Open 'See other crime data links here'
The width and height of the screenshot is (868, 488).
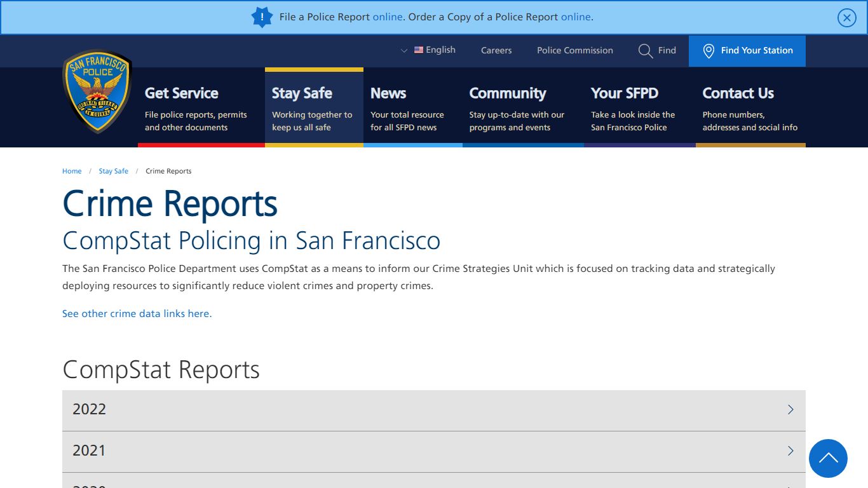click(137, 313)
